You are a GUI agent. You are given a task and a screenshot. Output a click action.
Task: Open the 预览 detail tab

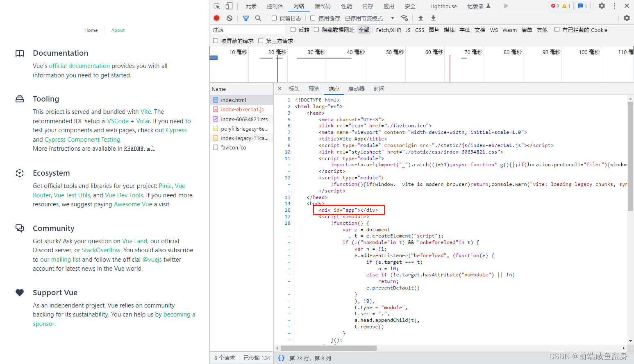coord(314,89)
